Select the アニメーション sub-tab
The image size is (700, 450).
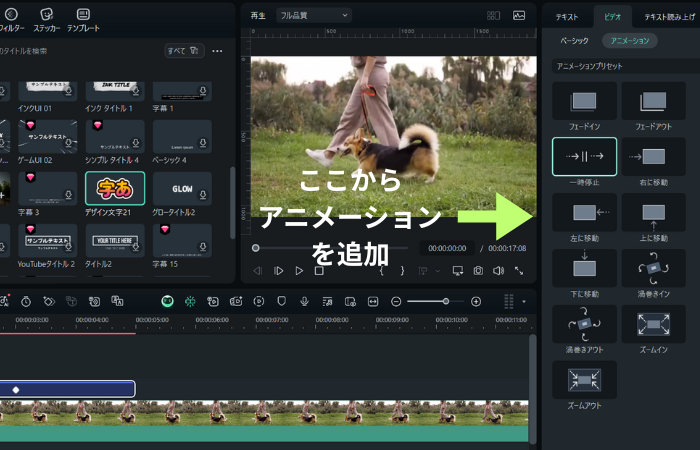pyautogui.click(x=629, y=41)
